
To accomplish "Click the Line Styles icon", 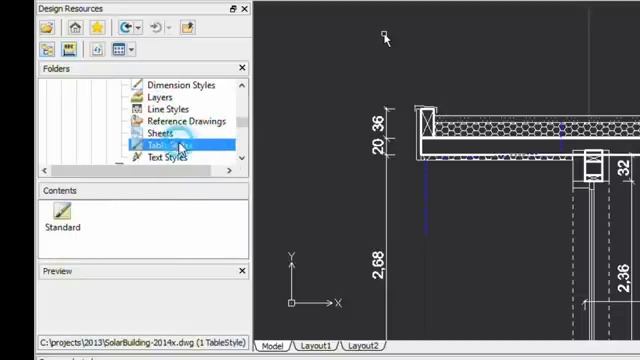I will (x=137, y=109).
